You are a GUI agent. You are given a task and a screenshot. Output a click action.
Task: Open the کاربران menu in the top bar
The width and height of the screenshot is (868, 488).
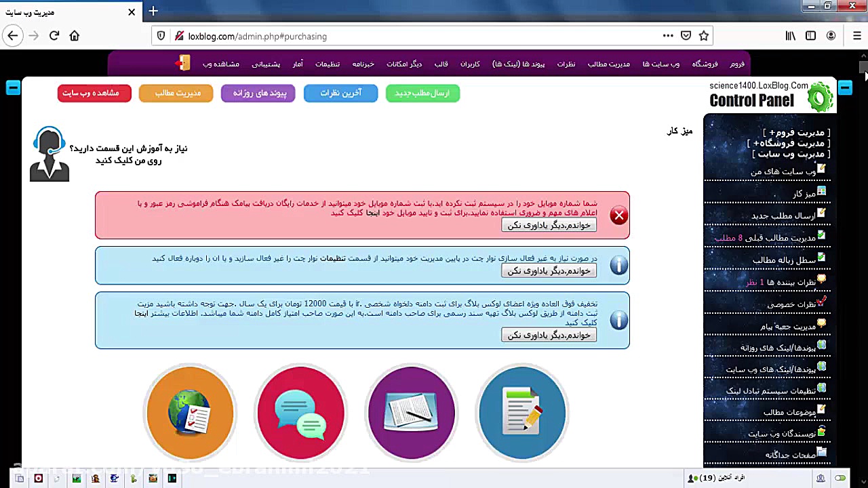click(469, 64)
